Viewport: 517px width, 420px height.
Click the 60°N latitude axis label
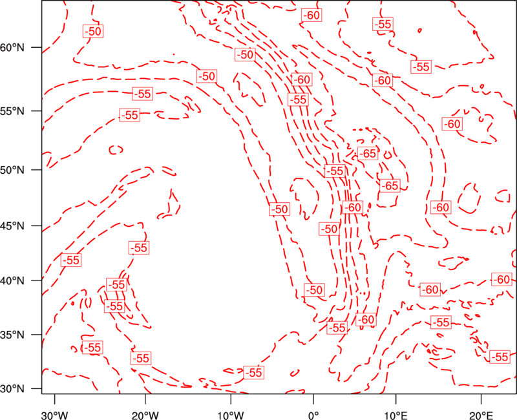pyautogui.click(x=12, y=47)
